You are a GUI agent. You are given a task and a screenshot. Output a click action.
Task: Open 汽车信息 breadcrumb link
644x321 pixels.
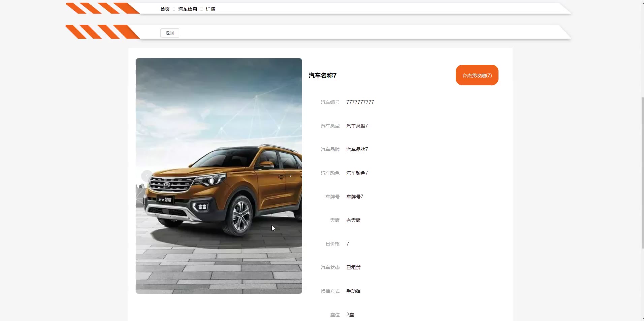point(188,9)
